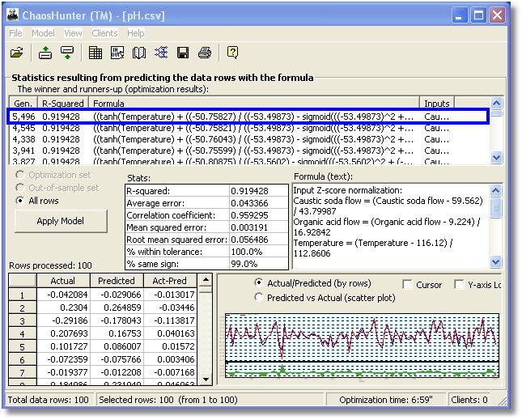The height and width of the screenshot is (420, 522).
Task: Click row header 4 in data table
Action: tap(23, 333)
